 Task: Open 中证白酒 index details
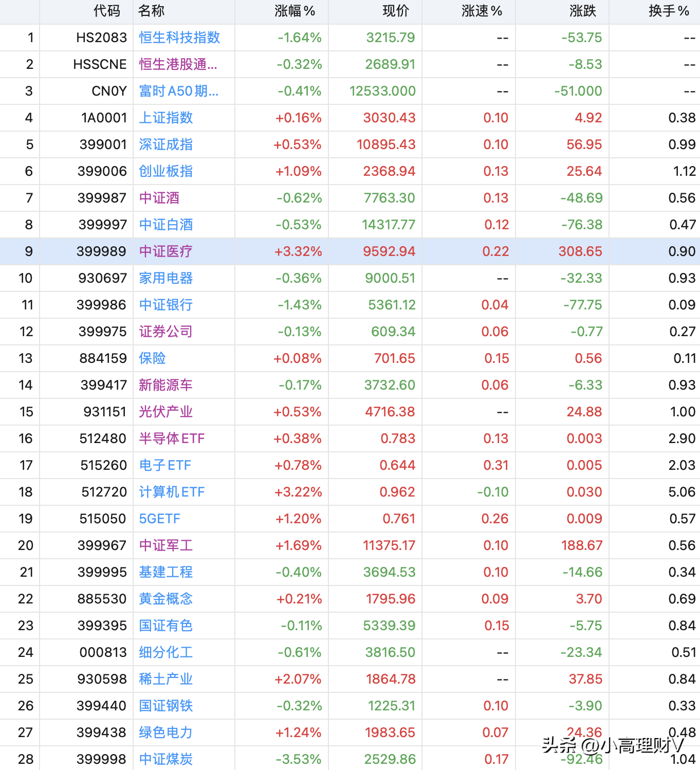click(166, 225)
